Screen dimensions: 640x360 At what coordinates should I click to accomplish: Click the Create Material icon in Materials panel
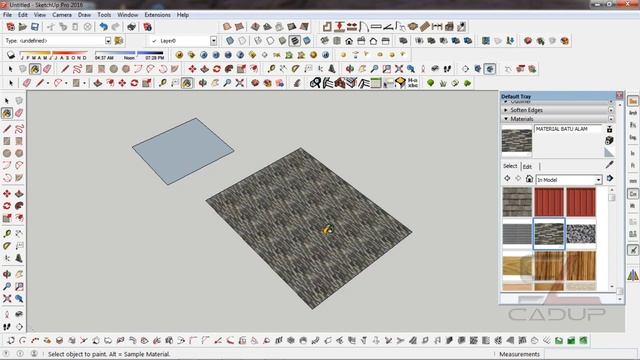tap(609, 140)
